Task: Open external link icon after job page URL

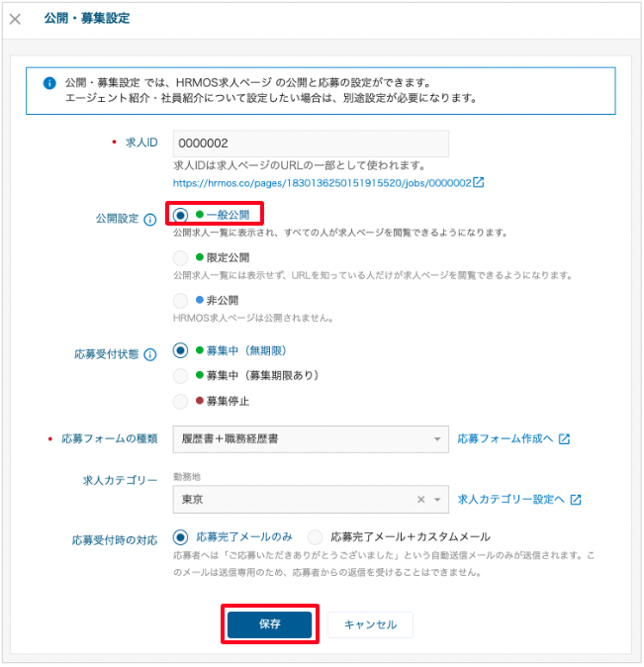Action: coord(479,182)
